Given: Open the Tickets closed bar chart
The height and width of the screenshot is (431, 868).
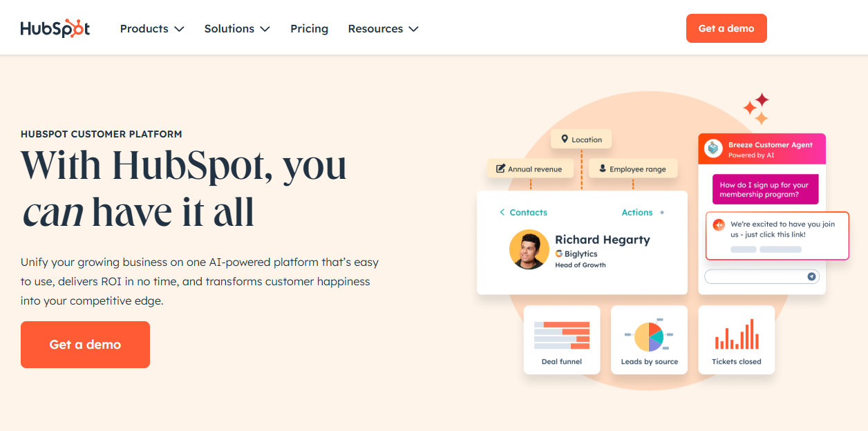Looking at the screenshot, I should (736, 340).
